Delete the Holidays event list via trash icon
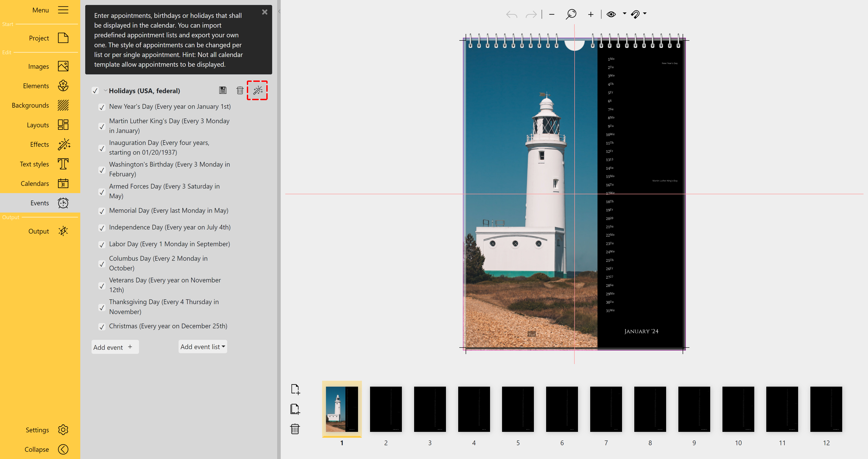Image resolution: width=868 pixels, height=459 pixels. tap(240, 90)
